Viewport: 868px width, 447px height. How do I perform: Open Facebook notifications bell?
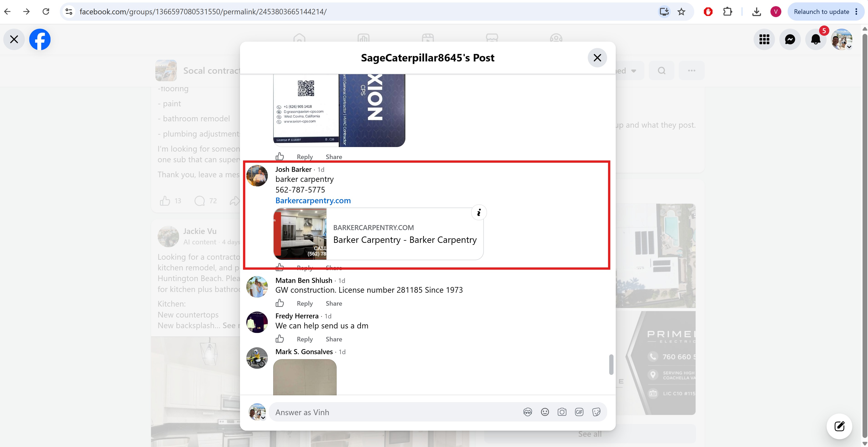tap(816, 39)
